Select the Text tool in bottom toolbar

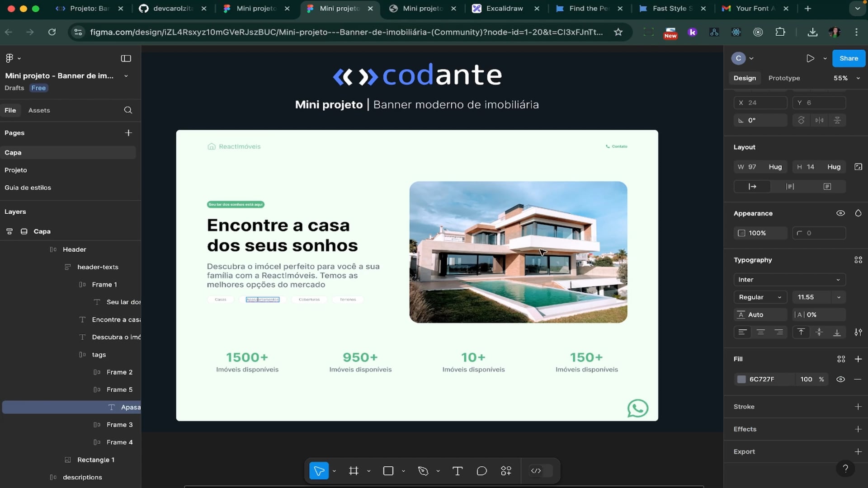457,471
